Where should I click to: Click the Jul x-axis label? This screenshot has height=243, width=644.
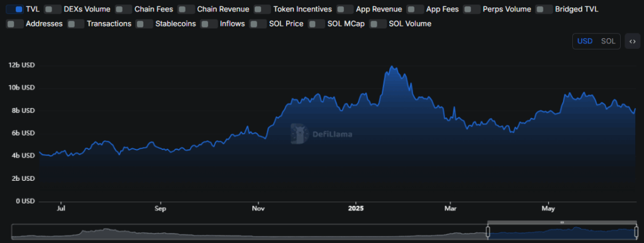click(x=61, y=208)
